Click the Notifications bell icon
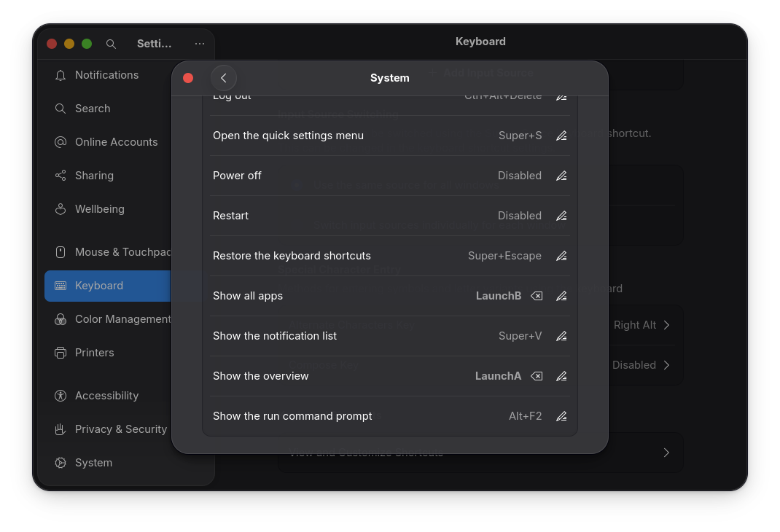 point(60,75)
